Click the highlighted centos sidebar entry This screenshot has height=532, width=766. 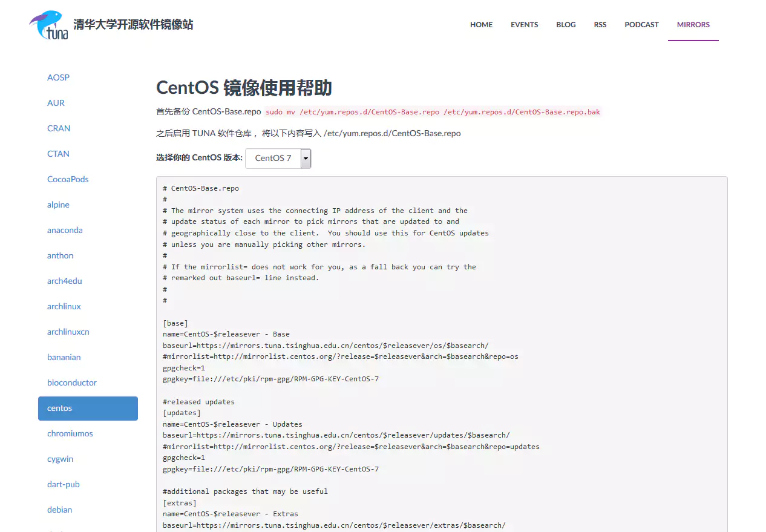(x=59, y=408)
